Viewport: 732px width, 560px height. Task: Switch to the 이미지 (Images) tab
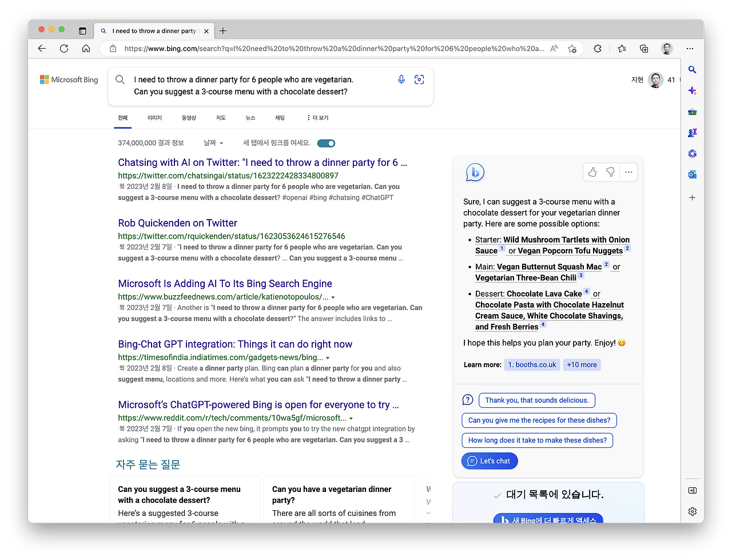click(154, 118)
